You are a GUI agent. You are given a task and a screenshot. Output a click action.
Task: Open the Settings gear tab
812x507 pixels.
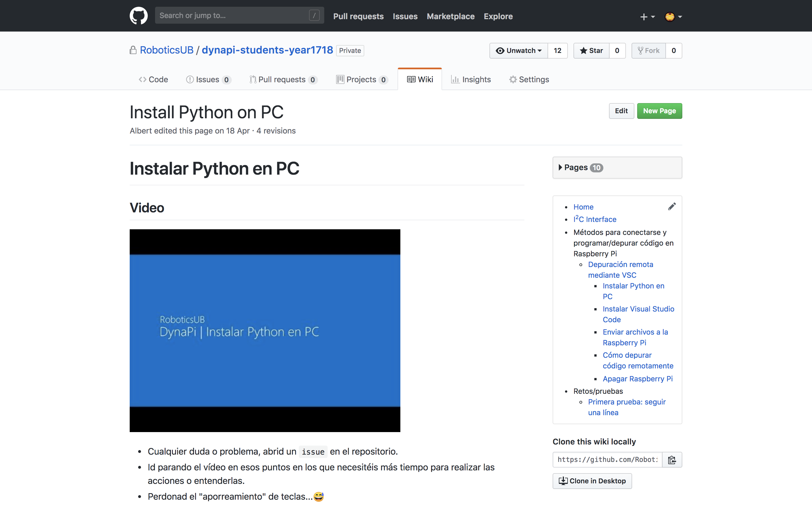[529, 79]
